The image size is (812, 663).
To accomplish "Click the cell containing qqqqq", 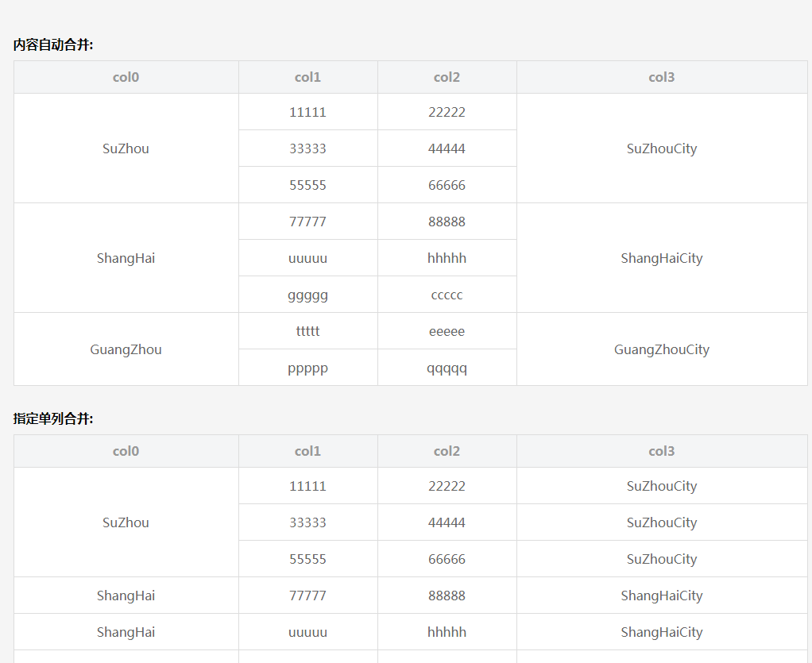I will pos(447,367).
